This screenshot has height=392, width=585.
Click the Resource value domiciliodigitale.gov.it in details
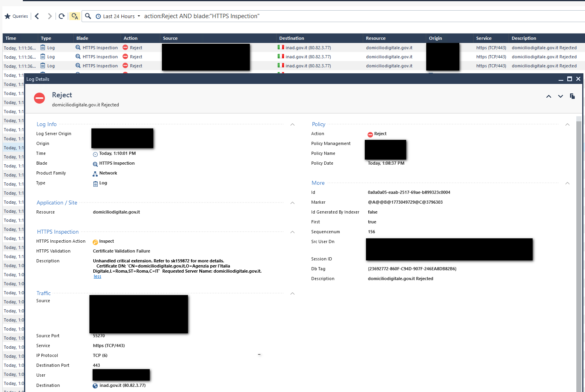116,212
